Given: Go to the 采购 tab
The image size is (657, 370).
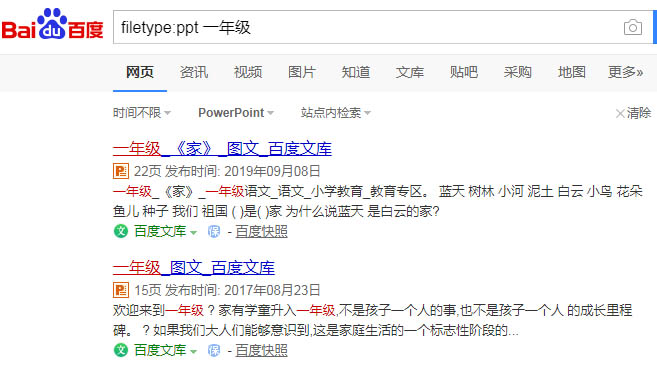Looking at the screenshot, I should (517, 72).
